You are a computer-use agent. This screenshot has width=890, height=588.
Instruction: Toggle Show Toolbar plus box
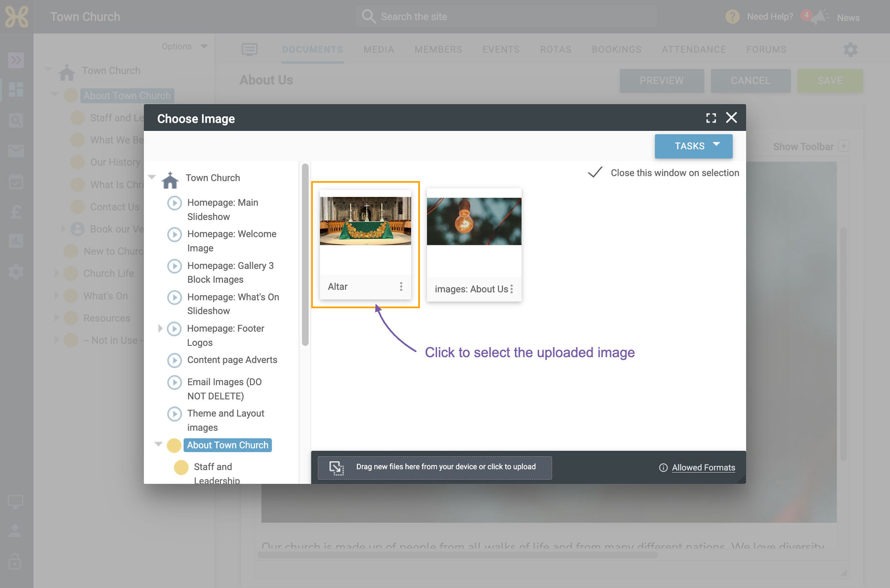(x=844, y=146)
